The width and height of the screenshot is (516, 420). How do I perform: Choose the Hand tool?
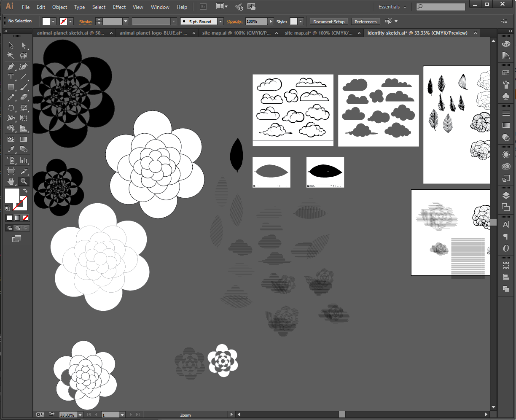pyautogui.click(x=11, y=181)
